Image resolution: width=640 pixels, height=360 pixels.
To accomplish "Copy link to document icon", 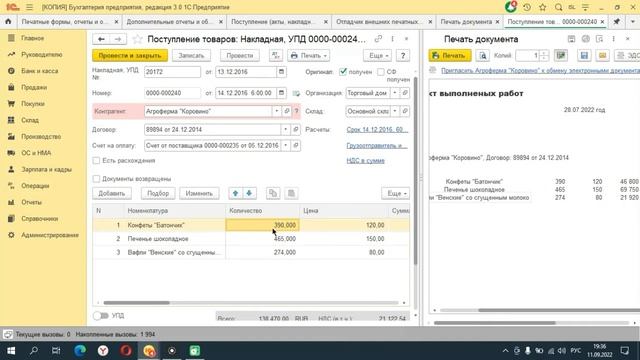I will pos(378,39).
